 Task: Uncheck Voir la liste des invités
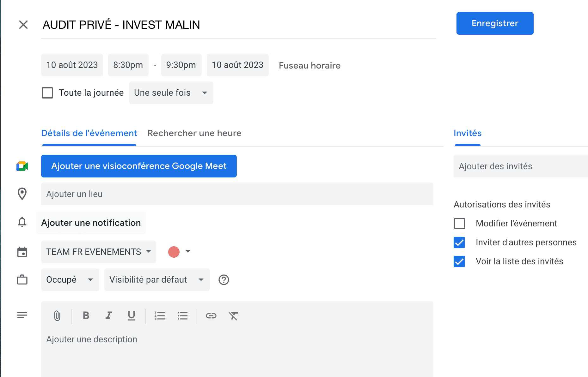[459, 261]
